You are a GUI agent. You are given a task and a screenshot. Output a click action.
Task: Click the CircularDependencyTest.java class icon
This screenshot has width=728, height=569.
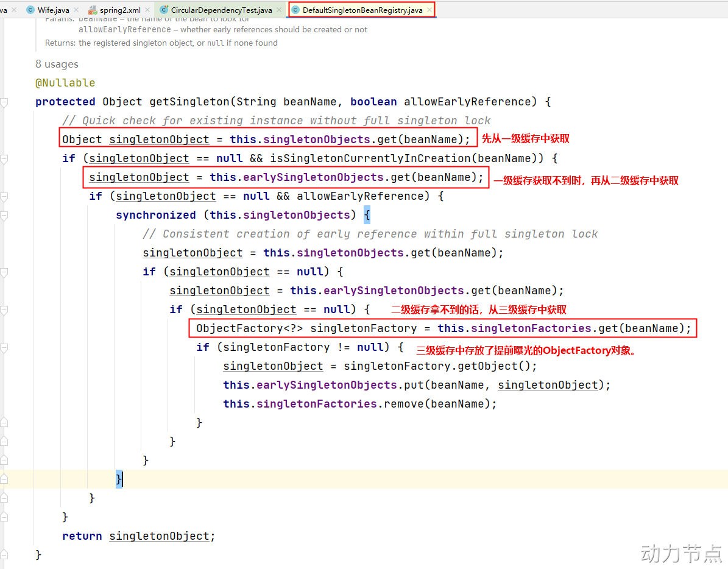[x=163, y=10]
